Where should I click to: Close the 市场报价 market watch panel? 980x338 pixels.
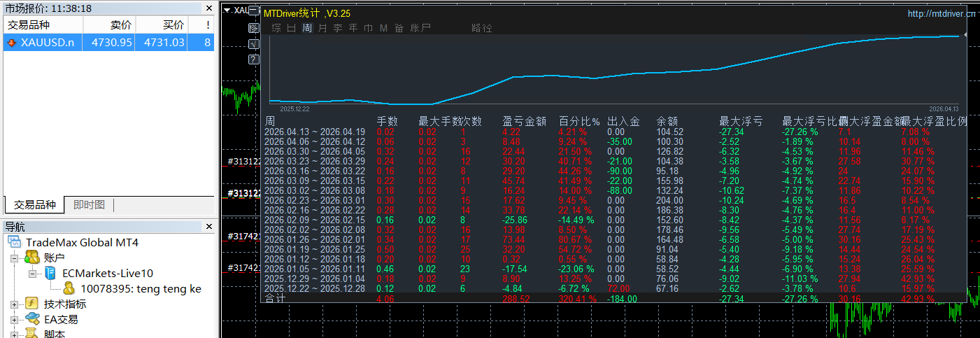tap(208, 8)
